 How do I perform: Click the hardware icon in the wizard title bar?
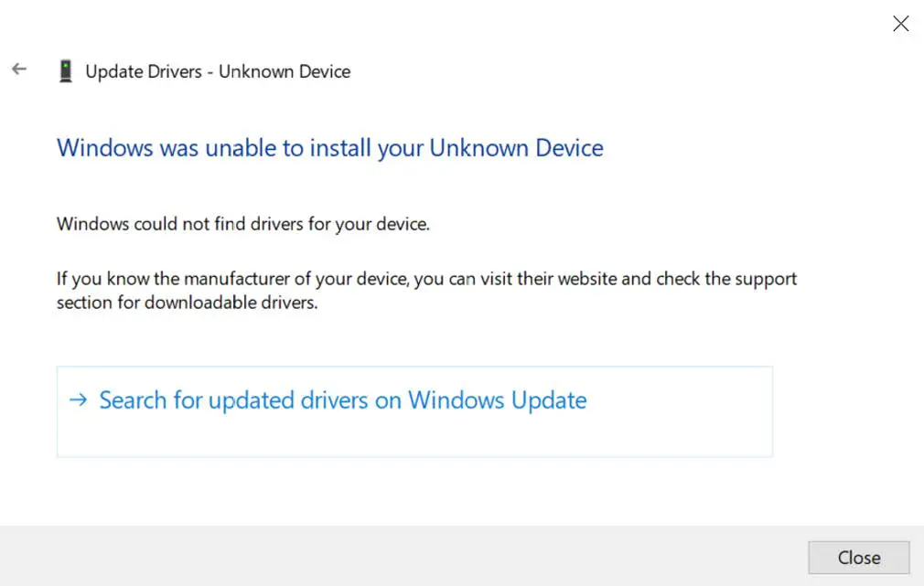point(65,70)
